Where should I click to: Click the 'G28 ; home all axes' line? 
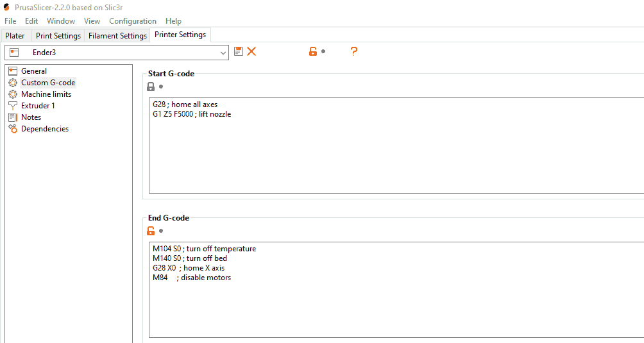185,105
